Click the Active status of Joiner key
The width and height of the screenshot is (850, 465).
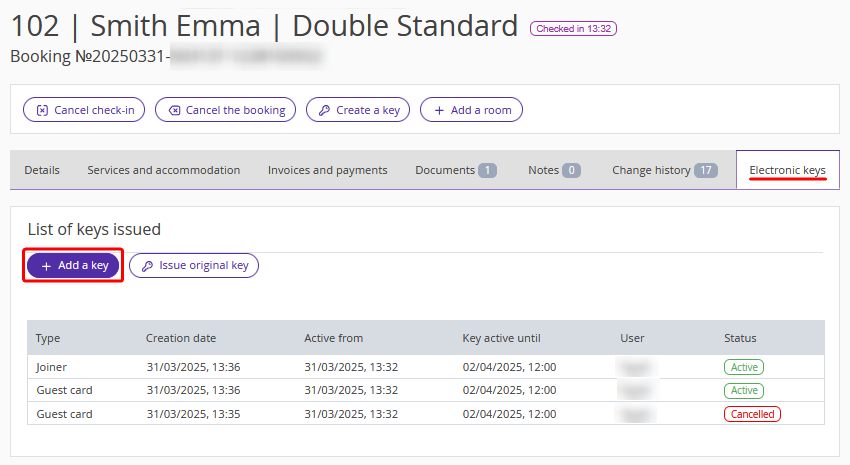tap(743, 367)
